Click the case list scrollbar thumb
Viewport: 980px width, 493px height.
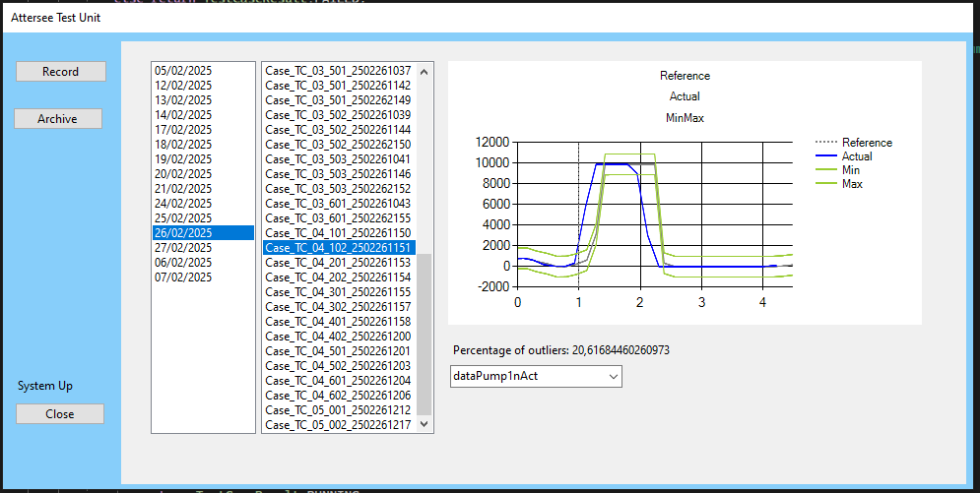coord(425,335)
